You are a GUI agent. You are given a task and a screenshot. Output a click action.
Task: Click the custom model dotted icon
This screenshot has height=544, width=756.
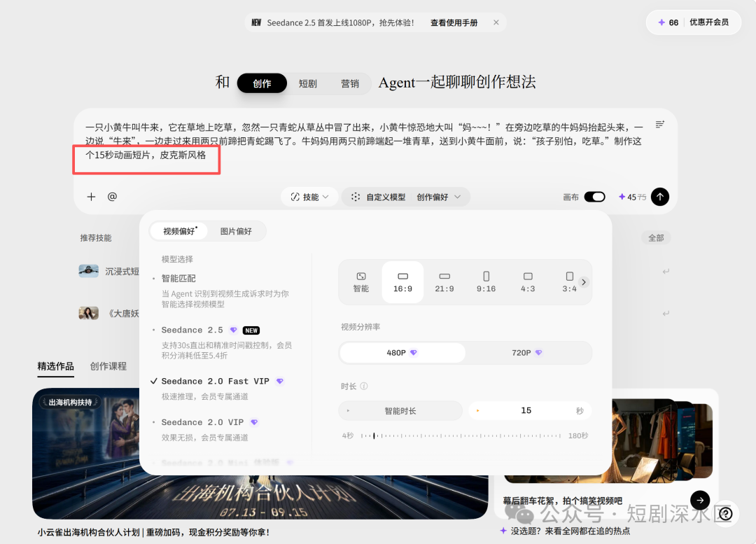356,197
